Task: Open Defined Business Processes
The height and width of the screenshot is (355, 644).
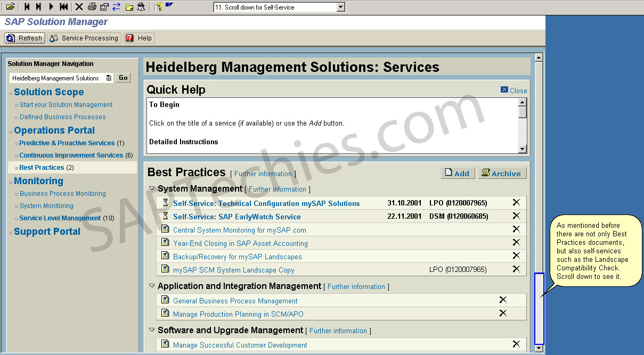Action: pos(63,117)
